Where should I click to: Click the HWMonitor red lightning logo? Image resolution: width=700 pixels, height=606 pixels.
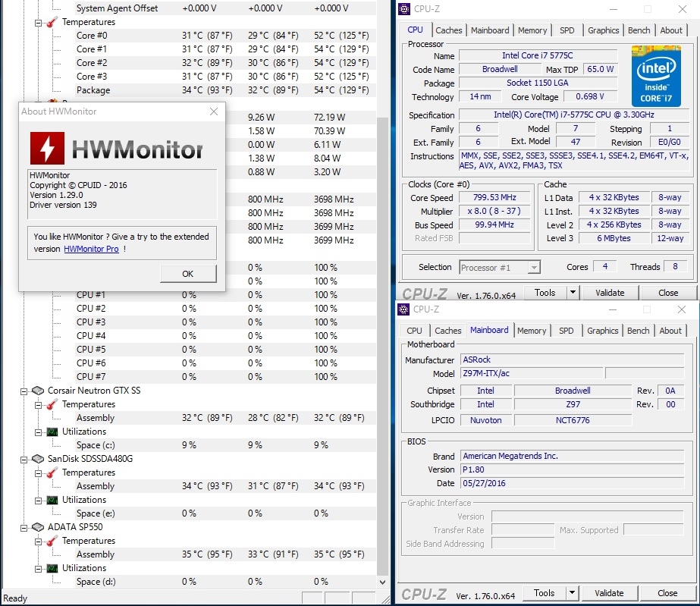(x=47, y=148)
